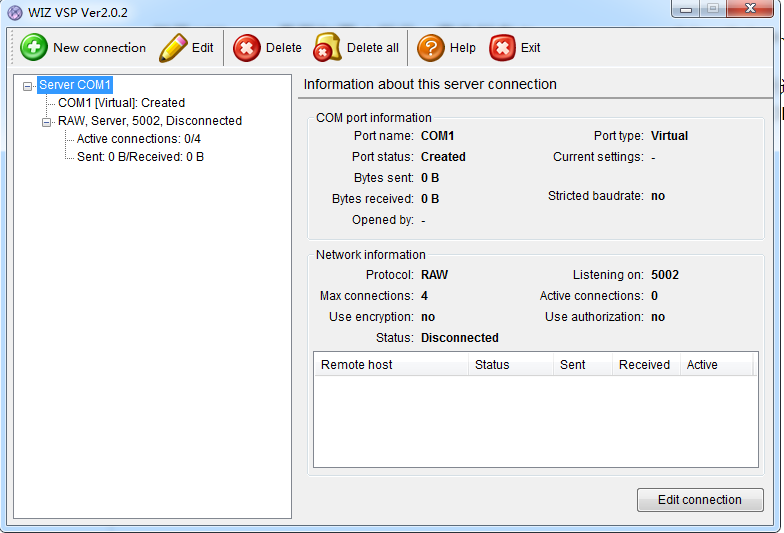Click Information about this server connection heading
784x533 pixels.
coord(430,84)
